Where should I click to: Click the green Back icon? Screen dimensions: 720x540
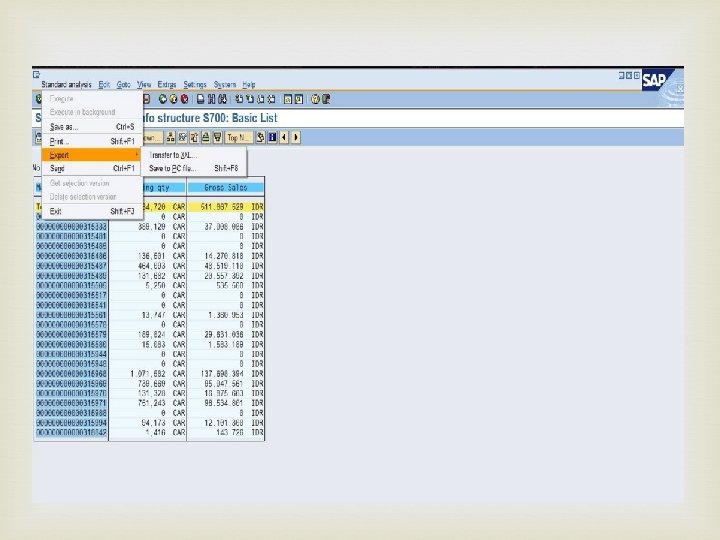[x=163, y=99]
